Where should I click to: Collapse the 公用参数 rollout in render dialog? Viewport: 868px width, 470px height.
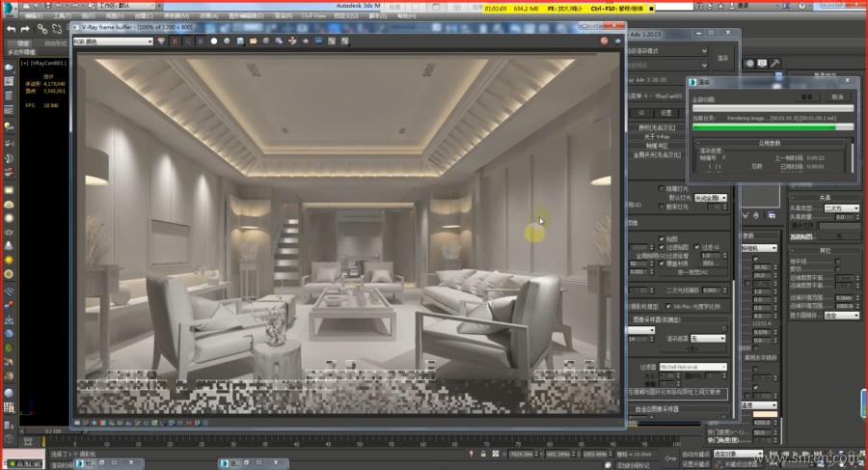(769, 143)
